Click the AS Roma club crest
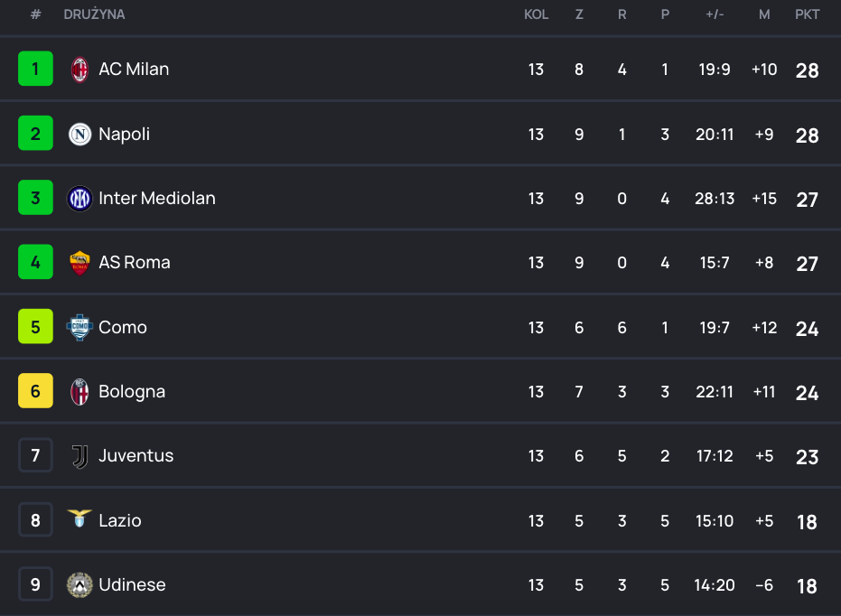 [79, 263]
